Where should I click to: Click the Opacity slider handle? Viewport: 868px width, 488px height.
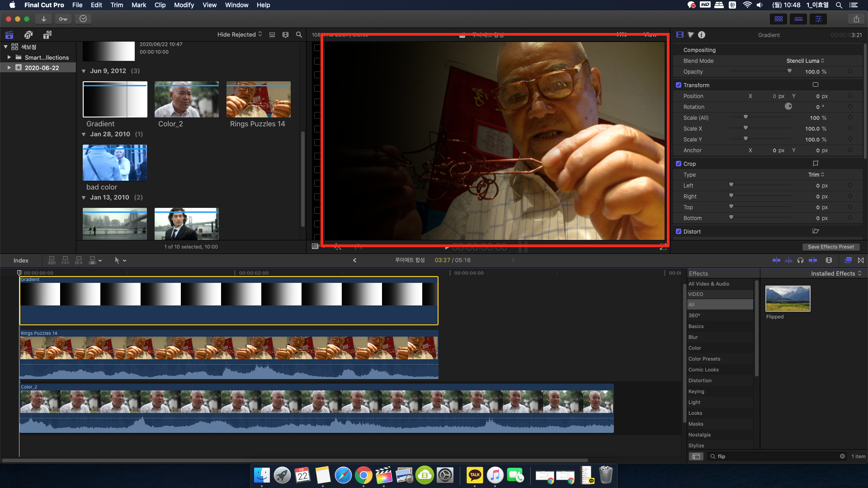pos(789,71)
